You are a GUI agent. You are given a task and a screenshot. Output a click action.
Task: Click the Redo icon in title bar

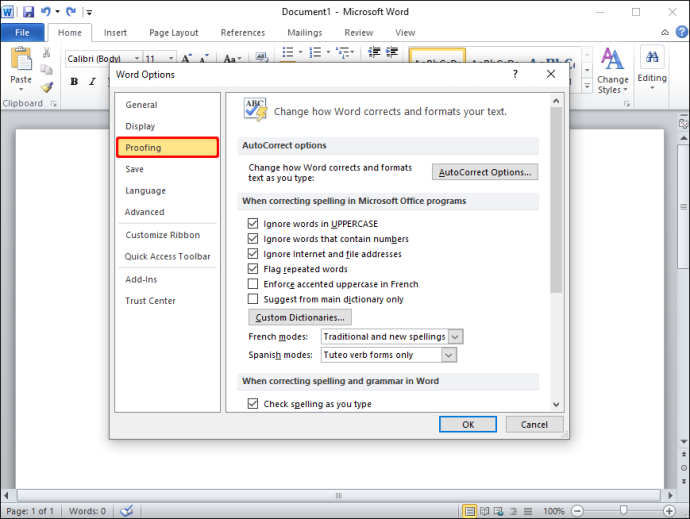(71, 11)
